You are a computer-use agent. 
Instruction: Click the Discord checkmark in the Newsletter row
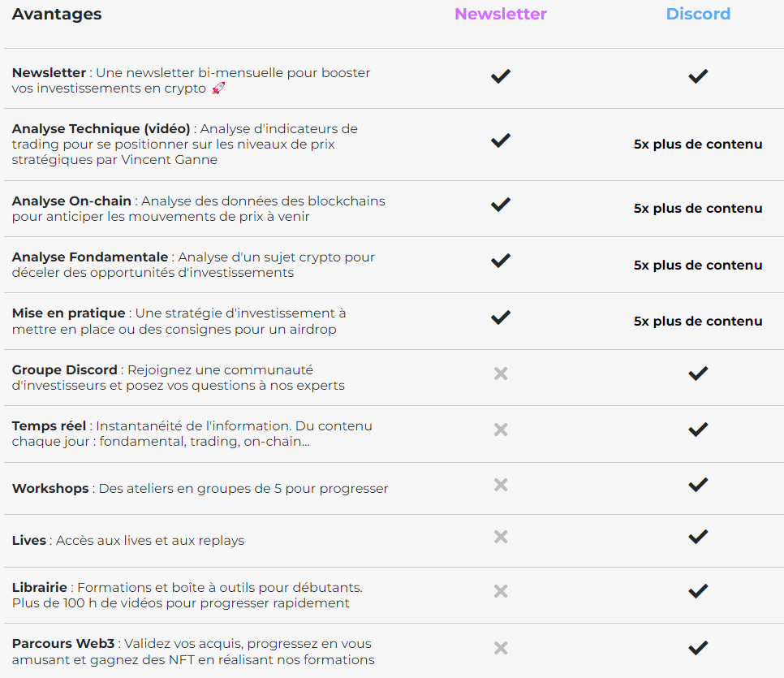(698, 76)
